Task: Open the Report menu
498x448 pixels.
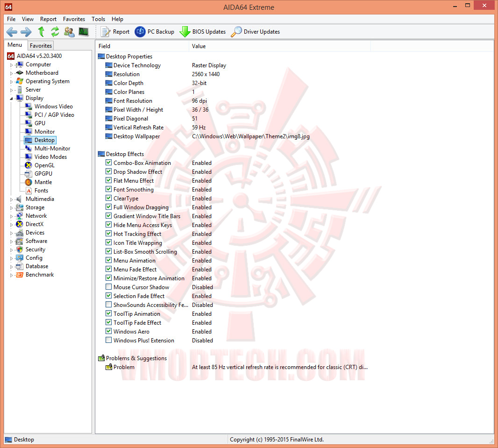Action: 48,19
